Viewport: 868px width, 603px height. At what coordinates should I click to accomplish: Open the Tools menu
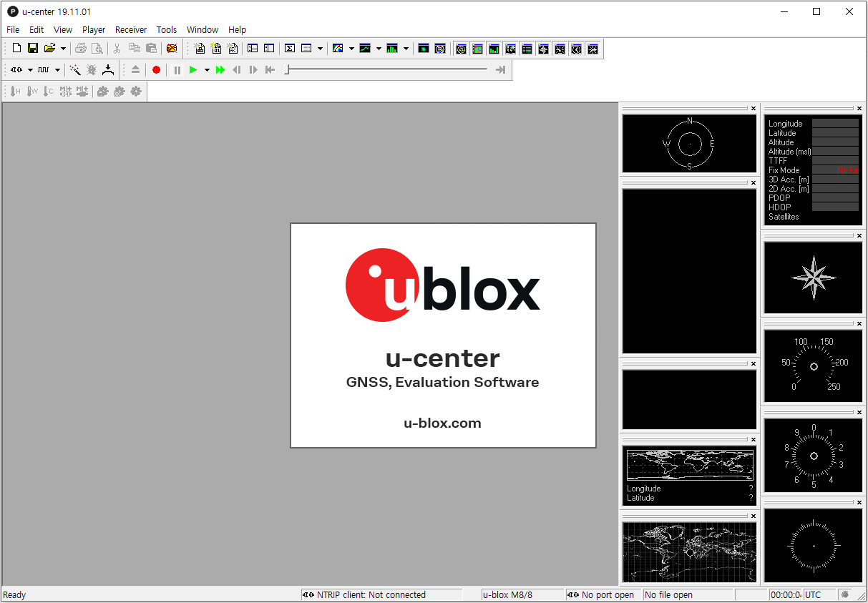pyautogui.click(x=167, y=29)
